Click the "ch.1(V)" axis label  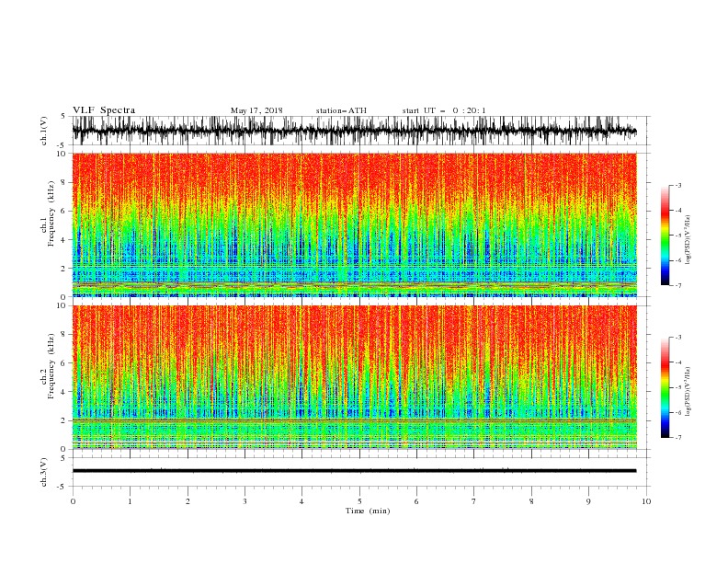click(x=44, y=131)
